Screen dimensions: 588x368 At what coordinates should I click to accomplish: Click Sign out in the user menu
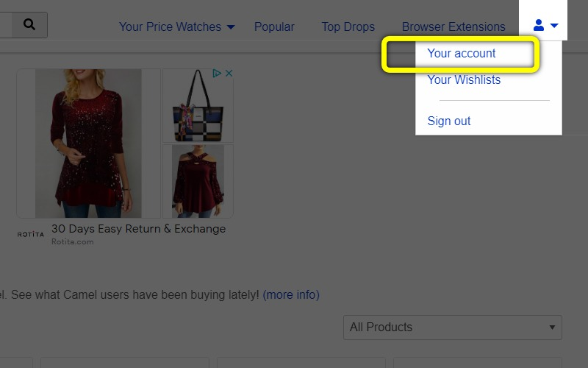pyautogui.click(x=449, y=121)
